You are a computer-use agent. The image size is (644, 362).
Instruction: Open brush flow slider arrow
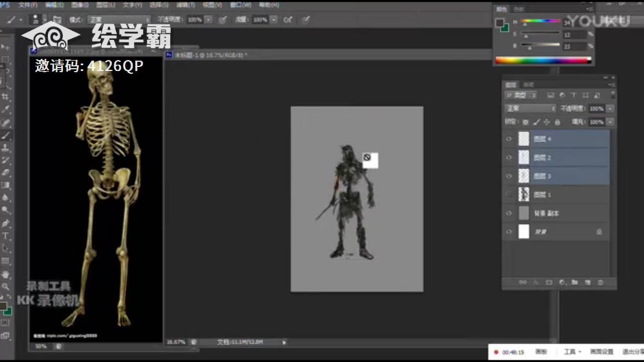coord(274,20)
